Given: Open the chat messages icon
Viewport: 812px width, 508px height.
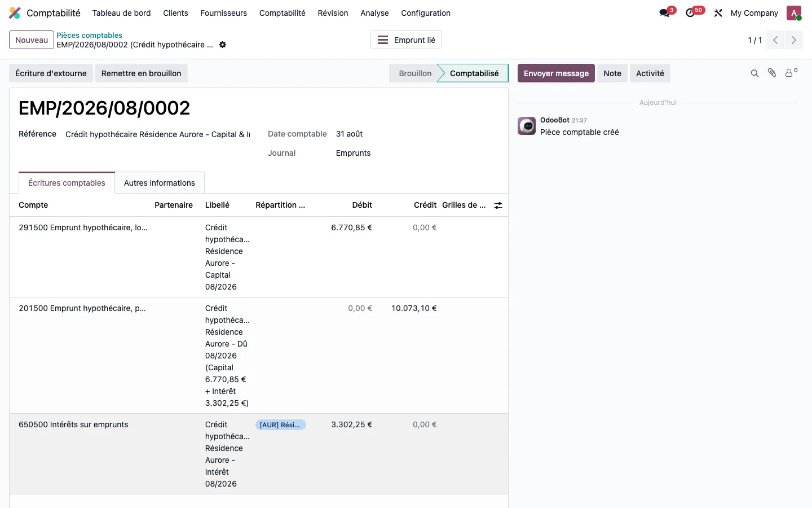Looking at the screenshot, I should click(x=665, y=13).
